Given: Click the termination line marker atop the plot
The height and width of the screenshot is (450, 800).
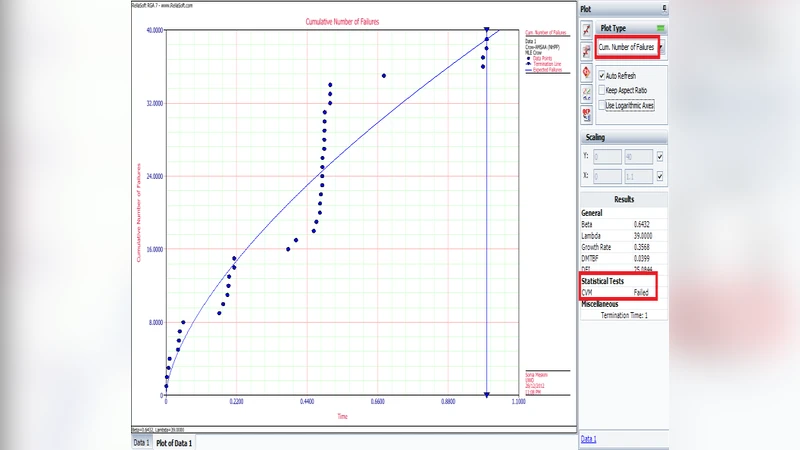Looking at the screenshot, I should click(x=486, y=32).
